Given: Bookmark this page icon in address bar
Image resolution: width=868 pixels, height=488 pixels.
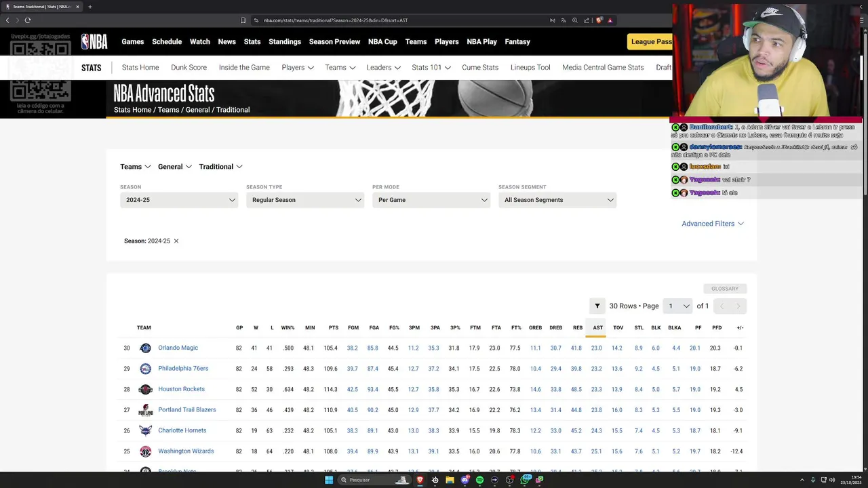Looking at the screenshot, I should pos(243,20).
